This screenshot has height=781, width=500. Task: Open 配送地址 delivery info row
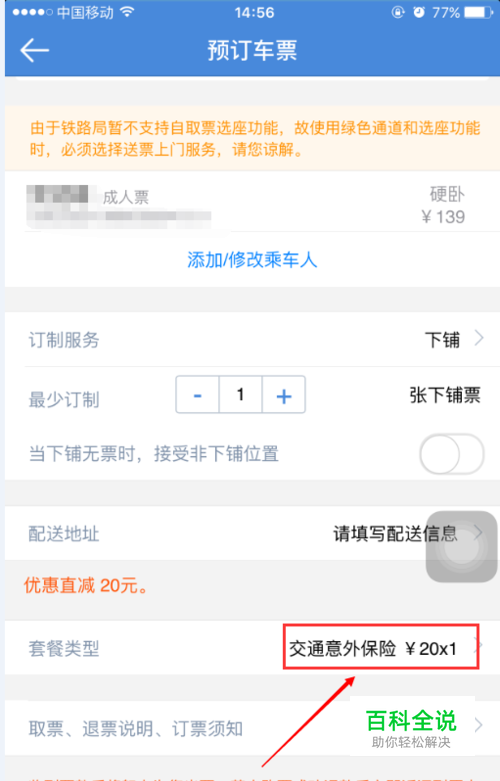252,533
